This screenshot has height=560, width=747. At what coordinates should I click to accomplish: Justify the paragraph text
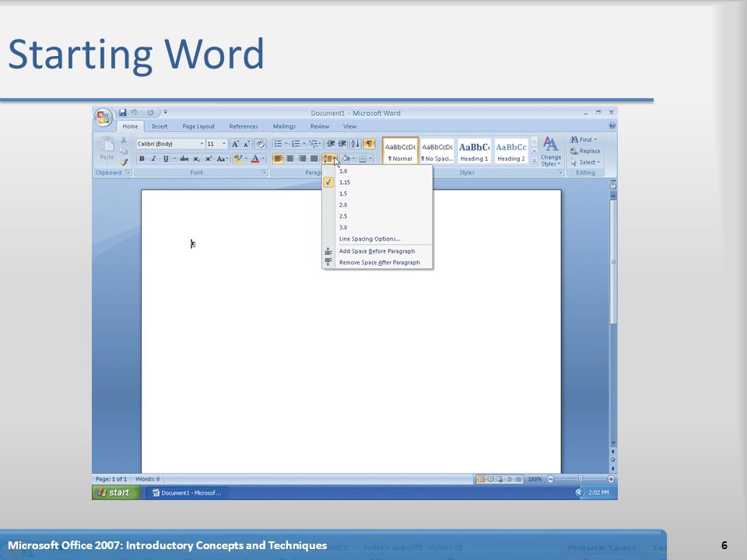(314, 159)
